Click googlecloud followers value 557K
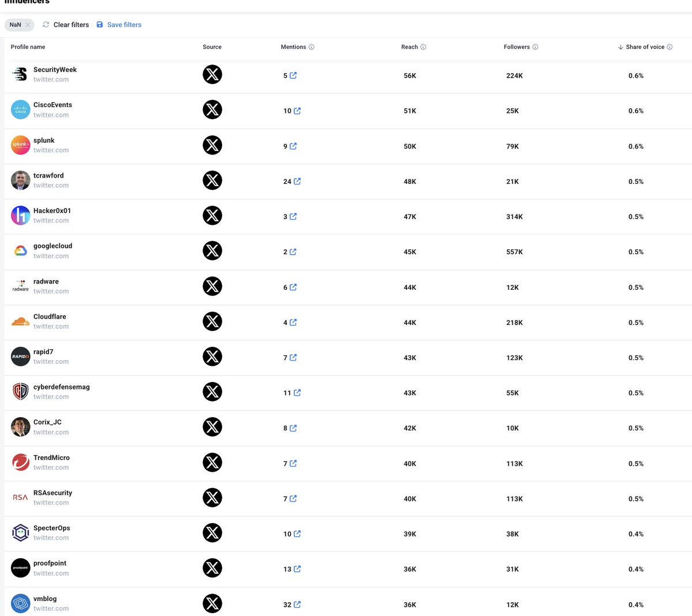Image resolution: width=692 pixels, height=616 pixels. click(514, 252)
